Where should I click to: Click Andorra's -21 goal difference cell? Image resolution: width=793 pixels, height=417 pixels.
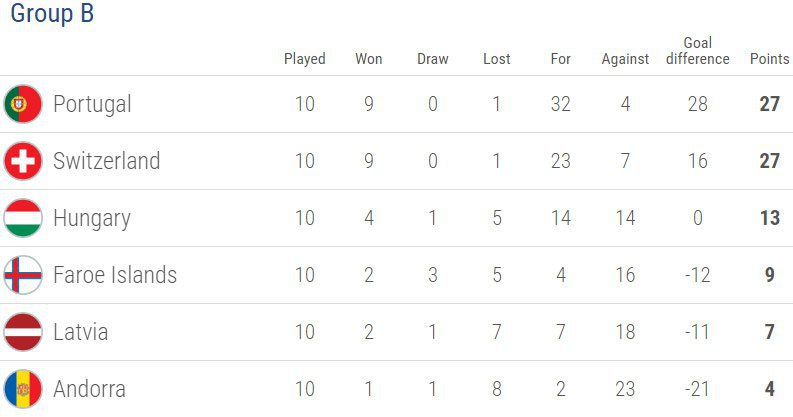(697, 389)
